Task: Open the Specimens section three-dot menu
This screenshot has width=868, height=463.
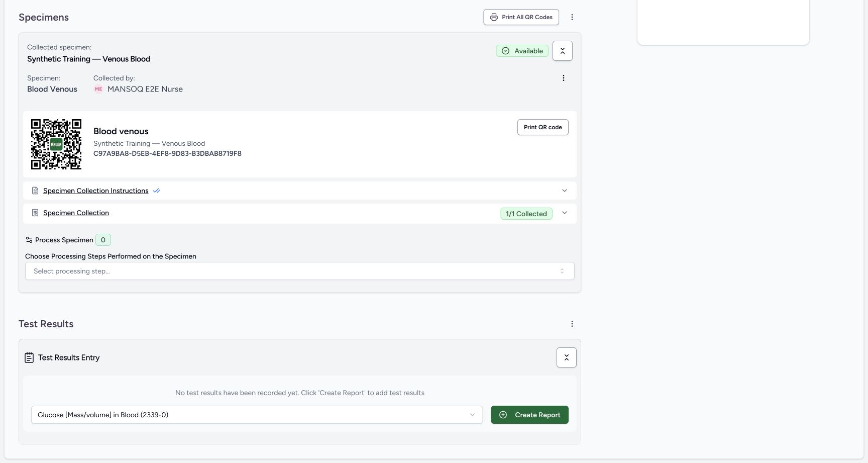Action: point(572,17)
